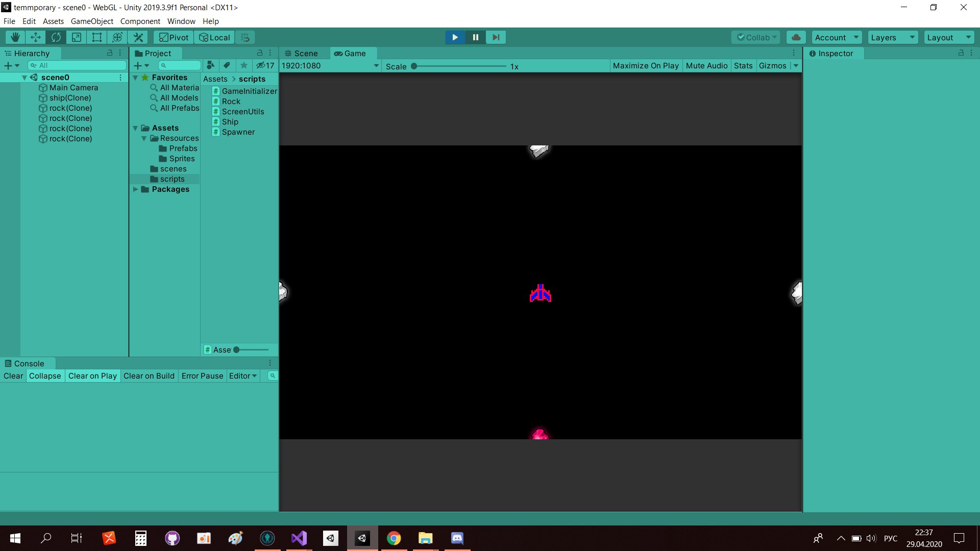The height and width of the screenshot is (551, 980).
Task: Select the Rect tool
Action: (97, 37)
